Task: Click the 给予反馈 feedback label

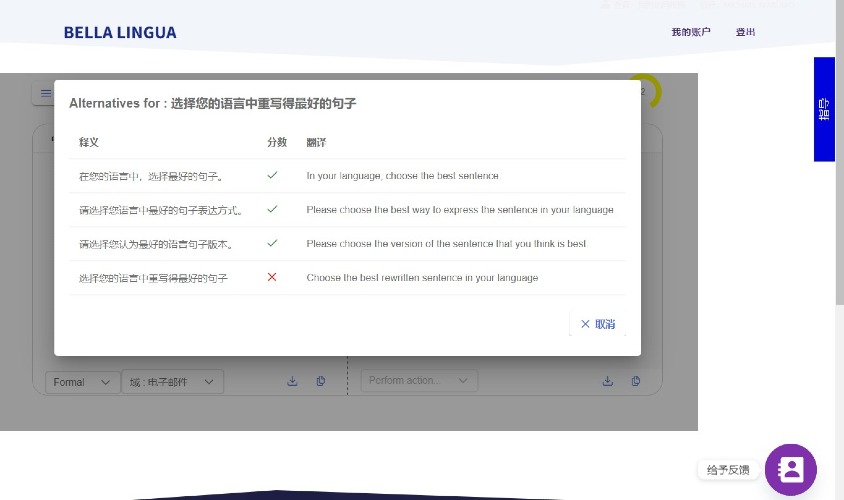Action: (728, 470)
